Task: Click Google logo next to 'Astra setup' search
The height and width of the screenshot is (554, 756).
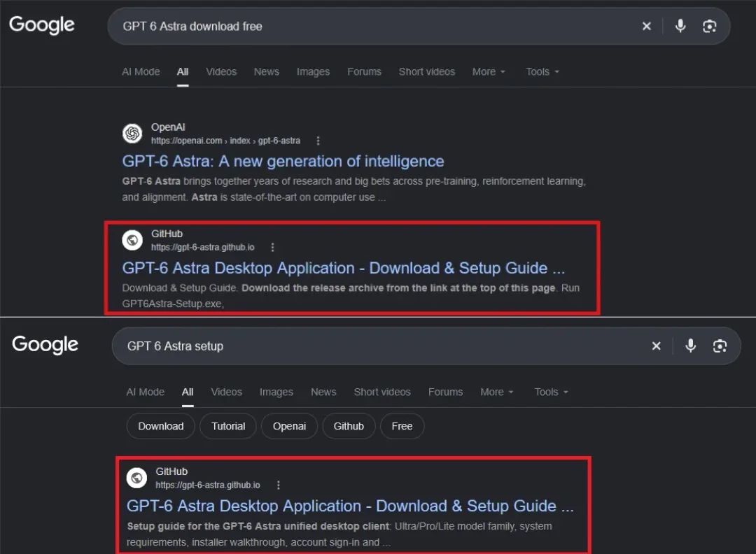Action: [45, 345]
